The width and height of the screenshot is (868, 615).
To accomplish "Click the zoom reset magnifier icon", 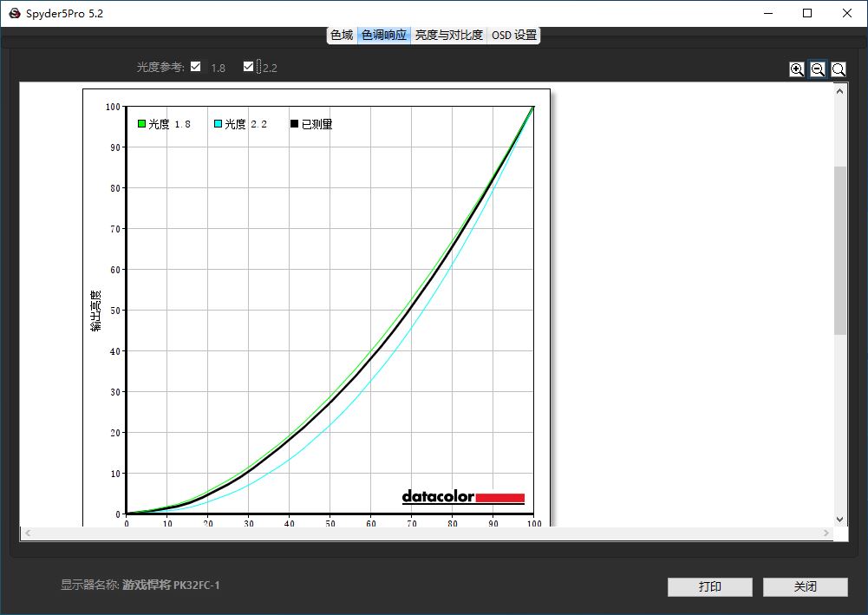I will (839, 69).
